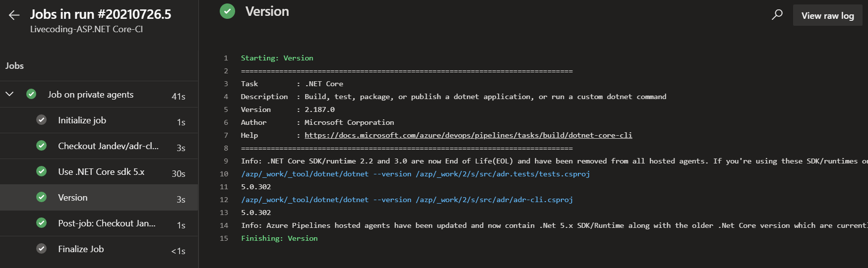Click green check icon for Use .NET Core sdk 5.x

[42, 171]
